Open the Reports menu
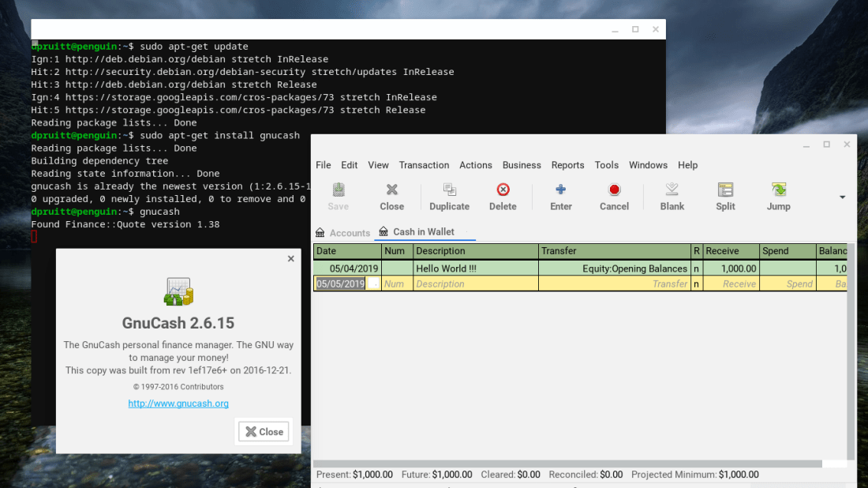The height and width of the screenshot is (488, 868). click(567, 165)
